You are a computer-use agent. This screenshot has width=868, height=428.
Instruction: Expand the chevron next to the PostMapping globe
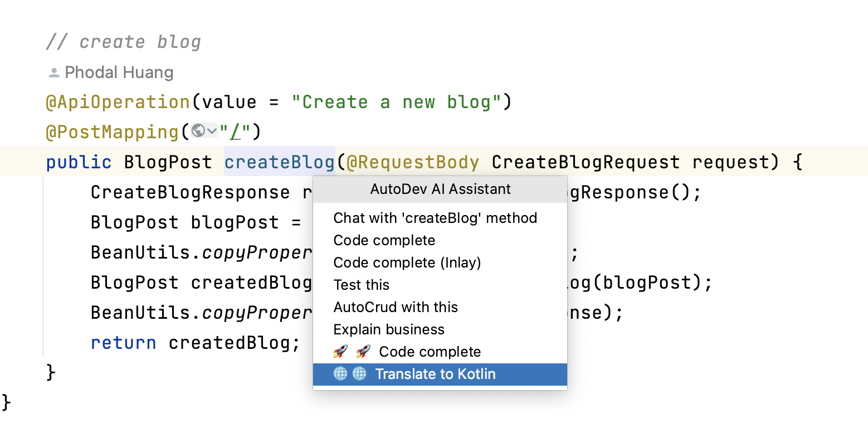(212, 132)
